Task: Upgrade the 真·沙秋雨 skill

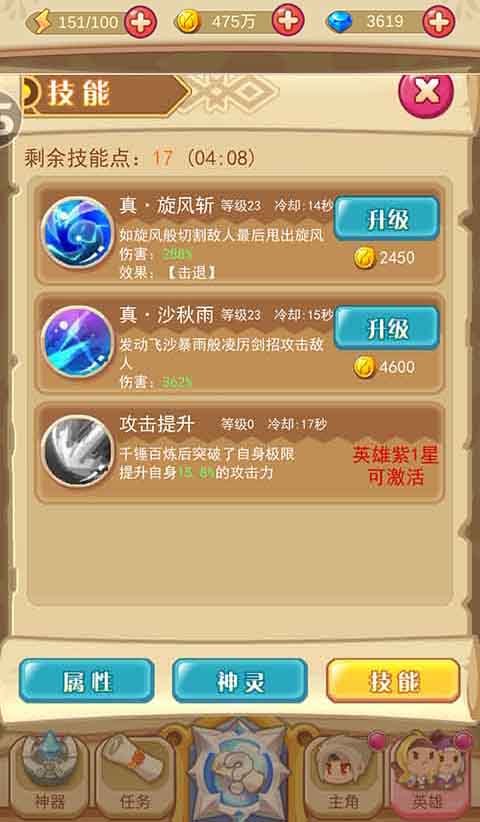Action: pyautogui.click(x=387, y=328)
